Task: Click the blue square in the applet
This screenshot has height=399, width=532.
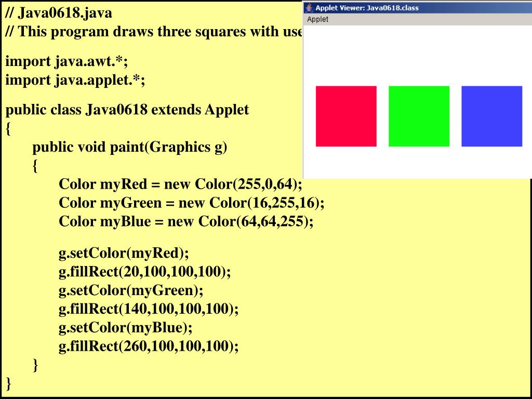Action: click(x=491, y=116)
